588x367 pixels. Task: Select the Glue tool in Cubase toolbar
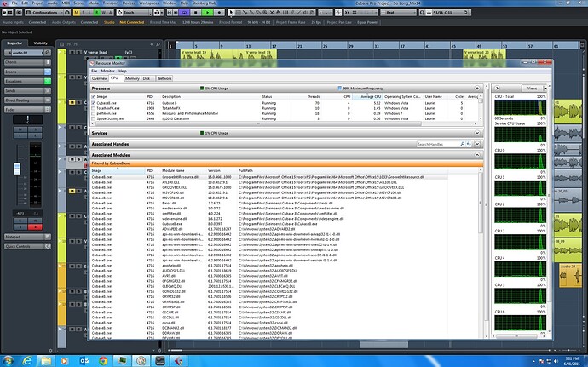tap(251, 13)
